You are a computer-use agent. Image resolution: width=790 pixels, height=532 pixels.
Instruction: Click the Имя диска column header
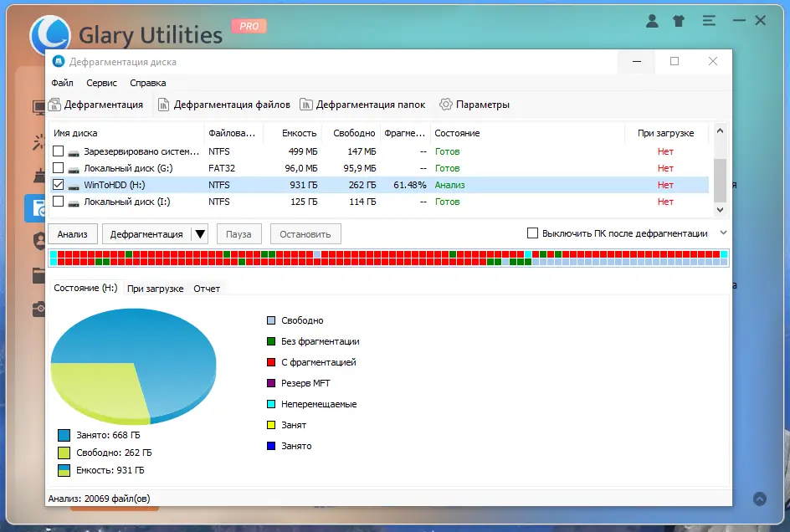click(x=126, y=133)
